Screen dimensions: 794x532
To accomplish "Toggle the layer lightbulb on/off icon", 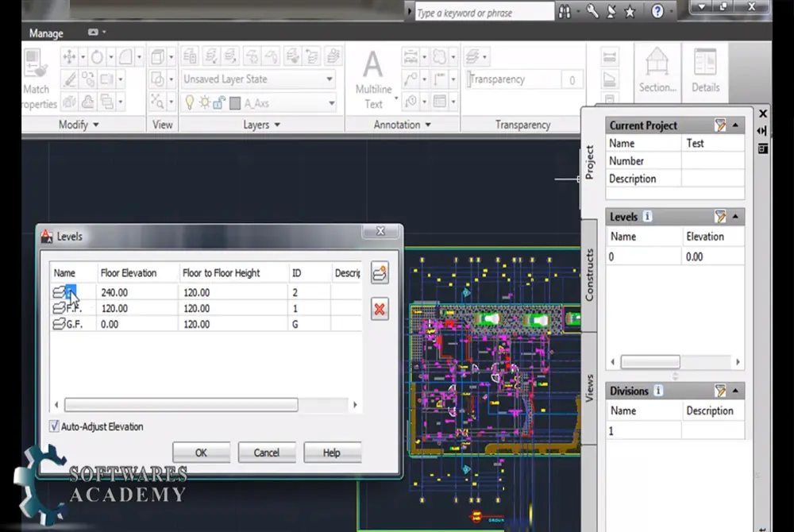I will point(190,102).
